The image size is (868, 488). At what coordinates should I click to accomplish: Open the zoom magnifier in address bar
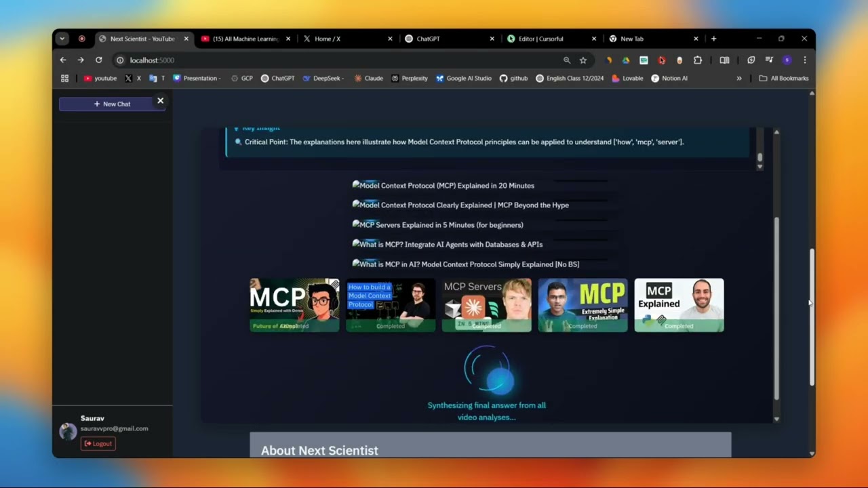pyautogui.click(x=567, y=60)
